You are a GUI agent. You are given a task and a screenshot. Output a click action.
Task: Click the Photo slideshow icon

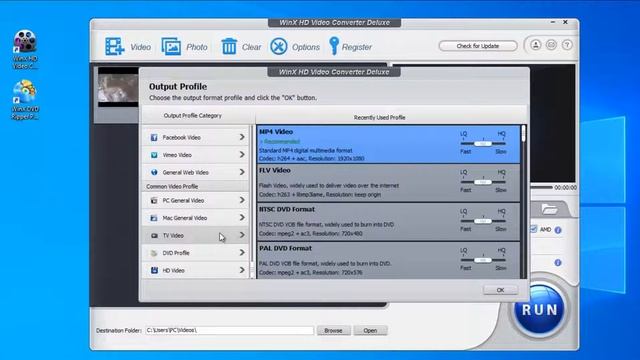pyautogui.click(x=171, y=47)
